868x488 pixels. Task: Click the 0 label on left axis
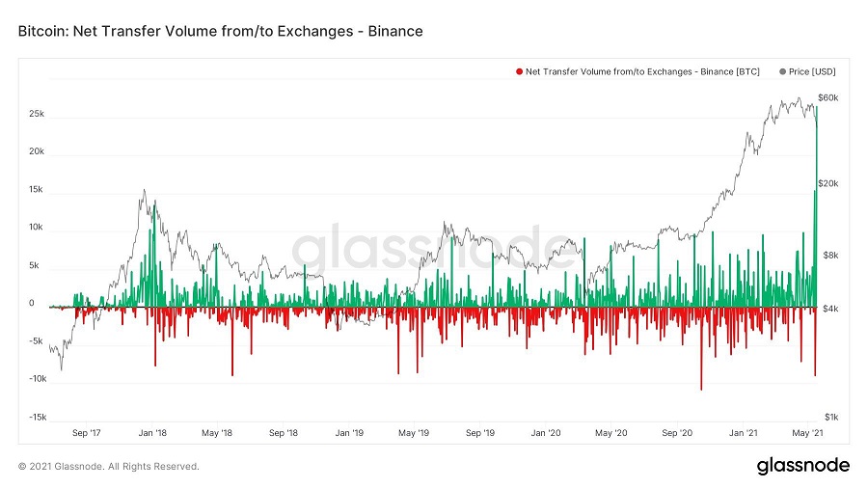coord(32,303)
